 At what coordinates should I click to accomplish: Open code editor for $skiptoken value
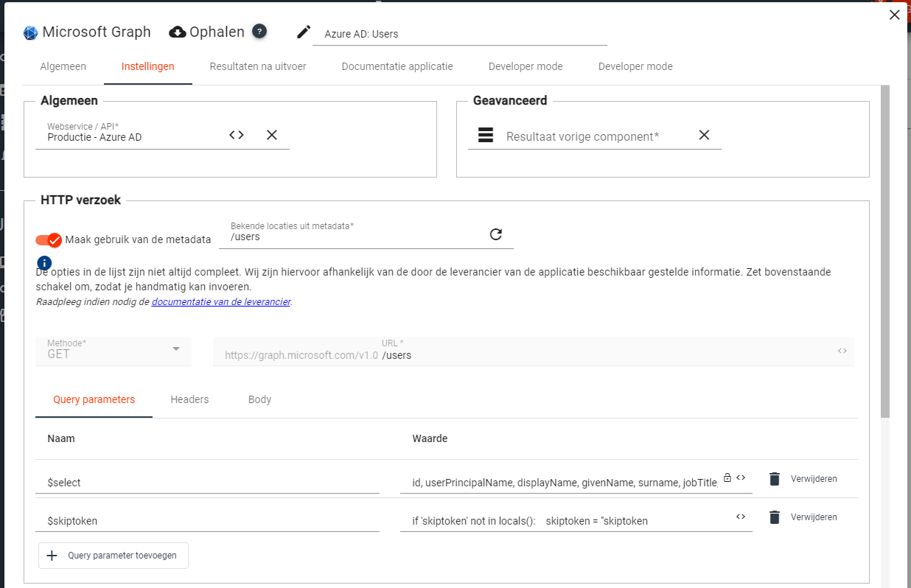741,517
